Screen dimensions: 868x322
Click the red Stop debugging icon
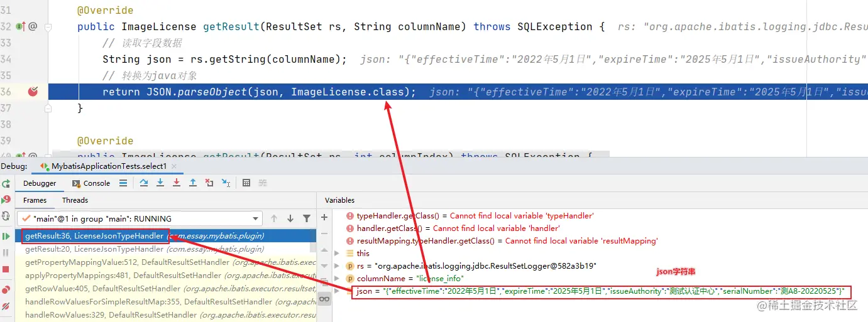coord(6,269)
